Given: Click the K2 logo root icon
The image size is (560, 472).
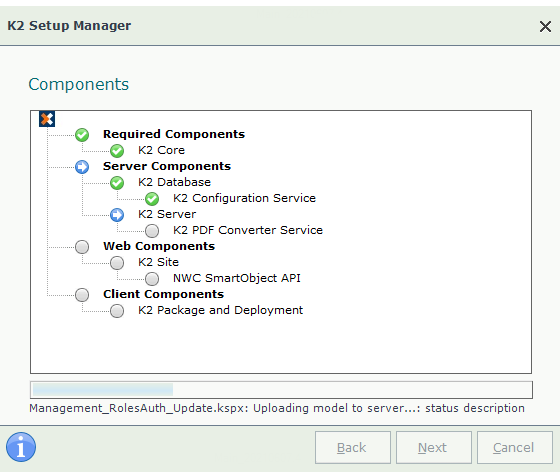Looking at the screenshot, I should [47, 119].
